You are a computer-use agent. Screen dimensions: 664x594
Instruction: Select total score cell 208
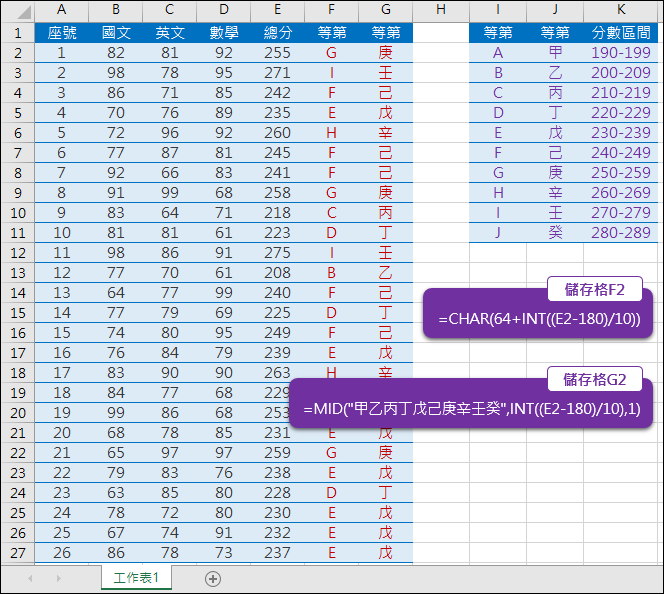point(277,273)
